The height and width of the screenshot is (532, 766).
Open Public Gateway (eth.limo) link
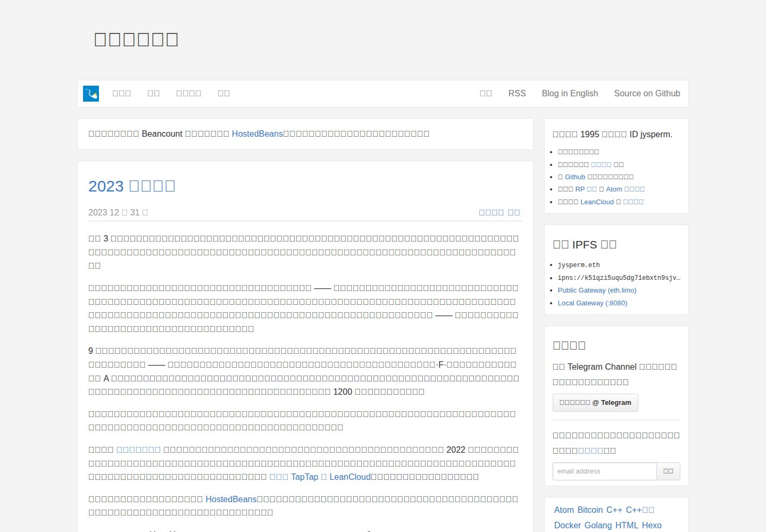point(597,290)
